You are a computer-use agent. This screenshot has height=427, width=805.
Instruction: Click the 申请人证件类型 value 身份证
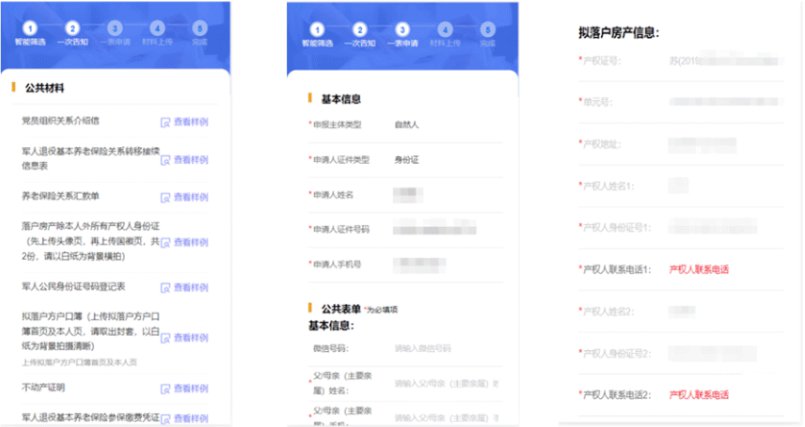pos(407,160)
